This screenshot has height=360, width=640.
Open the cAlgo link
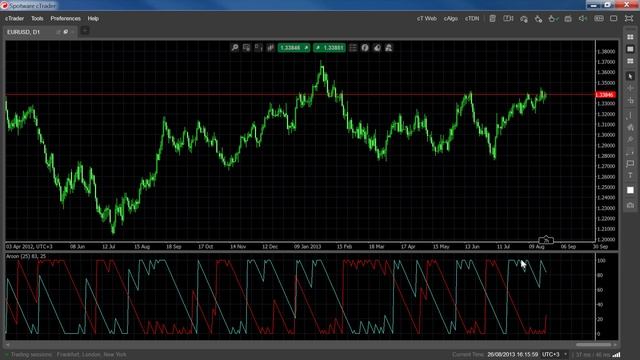(451, 18)
